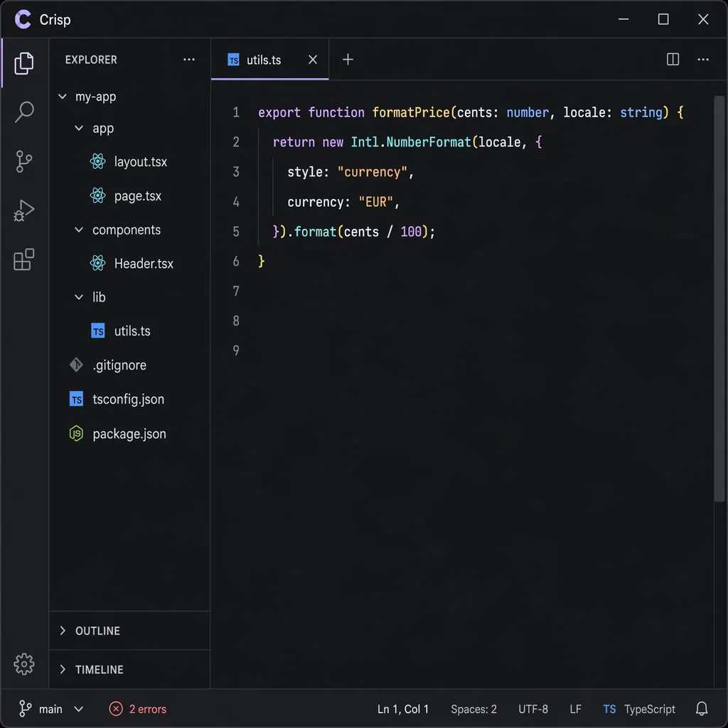Click the editor vertical scrollbar
Viewport: 728px width, 728px height.
(x=719, y=298)
